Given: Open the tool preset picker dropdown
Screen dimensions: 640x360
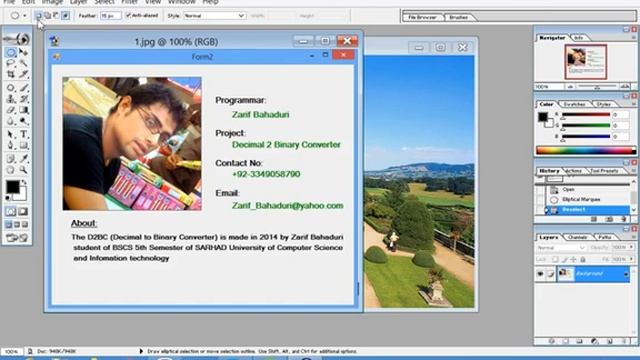Looking at the screenshot, I should tap(25, 16).
